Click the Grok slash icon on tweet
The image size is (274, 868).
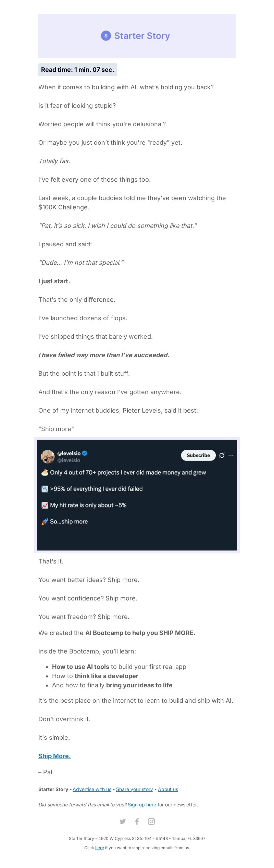tap(222, 455)
